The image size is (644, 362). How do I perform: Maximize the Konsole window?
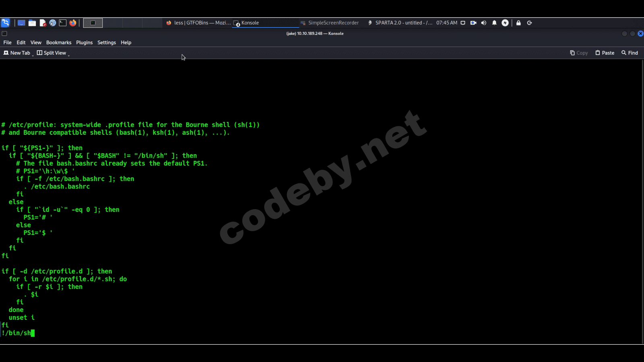632,34
